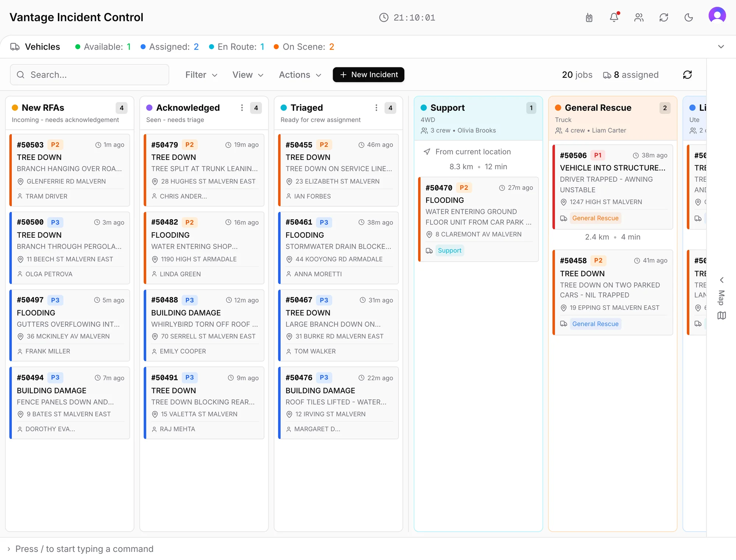Open incident card #50461 FLOODING
Screen dimensions: 736x560
tap(338, 248)
